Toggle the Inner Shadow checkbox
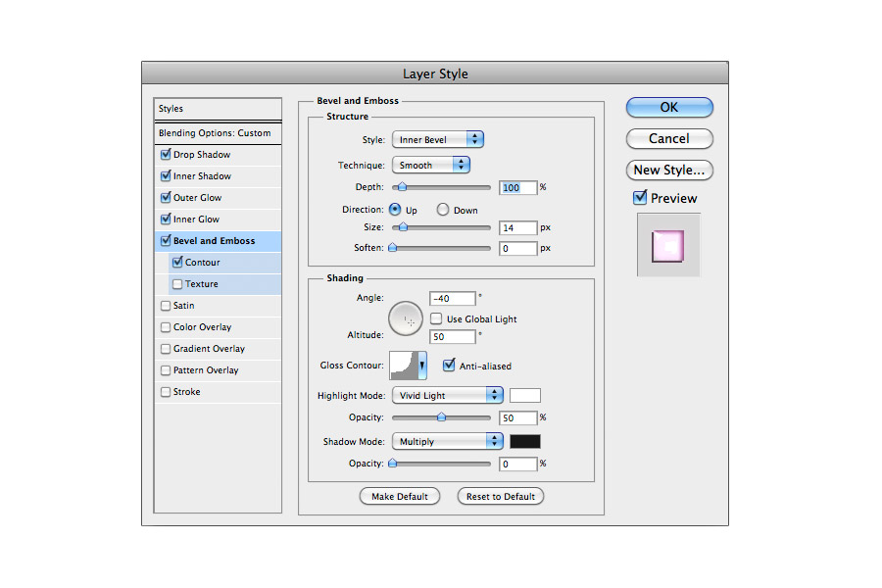Viewport: 882px width, 588px height. tap(166, 175)
